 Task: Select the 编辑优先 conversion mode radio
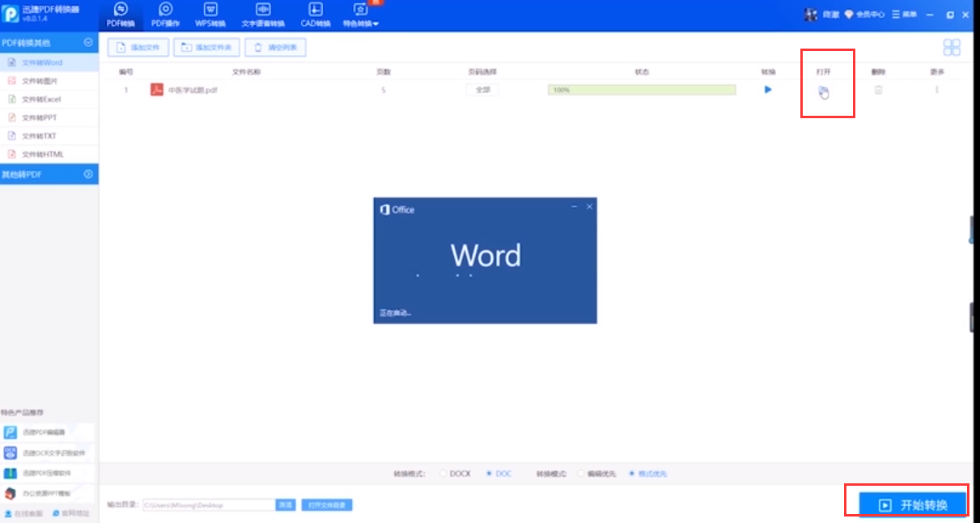tap(581, 474)
